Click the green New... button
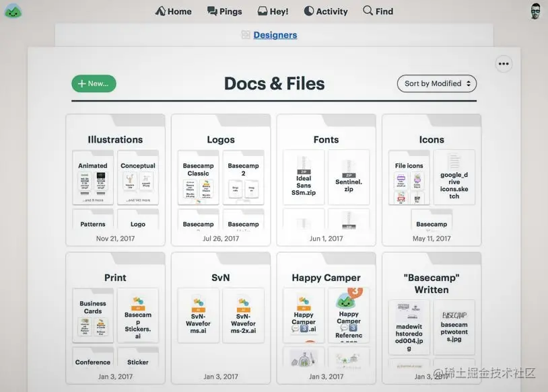Viewport: 548px width, 392px height. pos(94,84)
